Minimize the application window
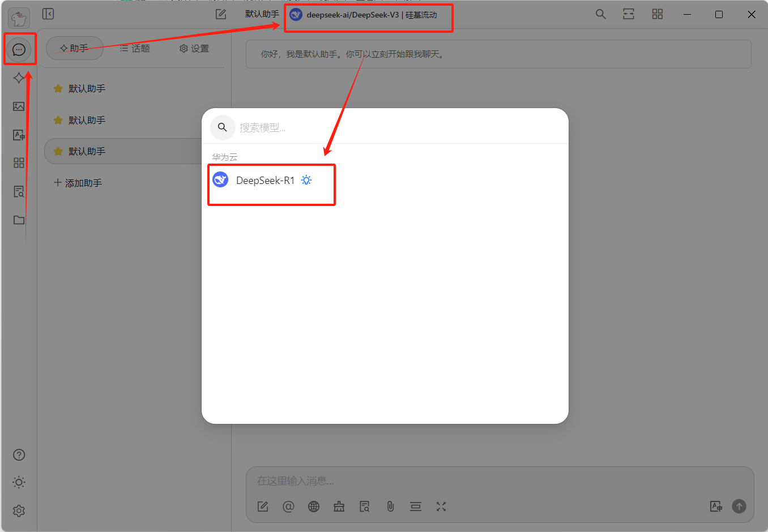The image size is (768, 532). pos(687,14)
